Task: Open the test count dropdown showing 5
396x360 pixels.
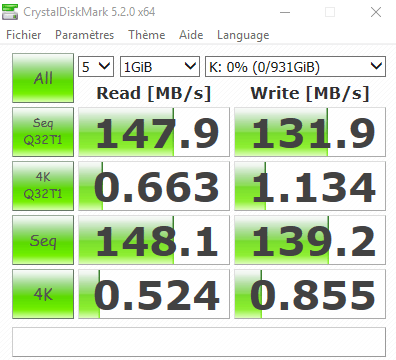Action: tap(96, 67)
